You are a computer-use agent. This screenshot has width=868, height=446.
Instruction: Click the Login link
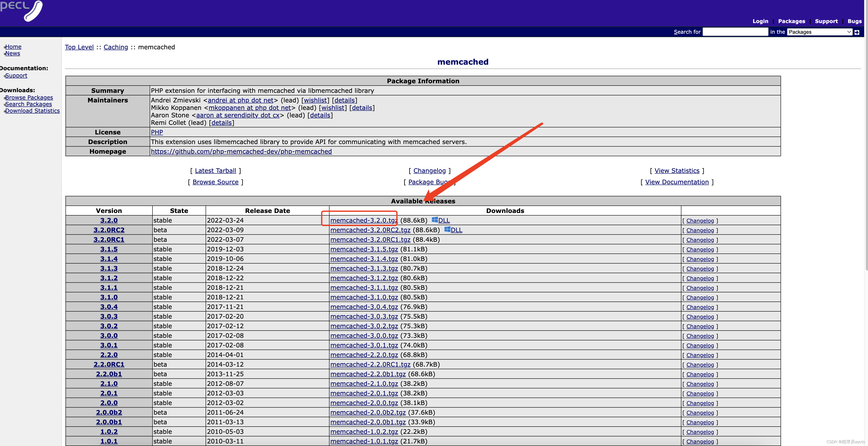(760, 21)
